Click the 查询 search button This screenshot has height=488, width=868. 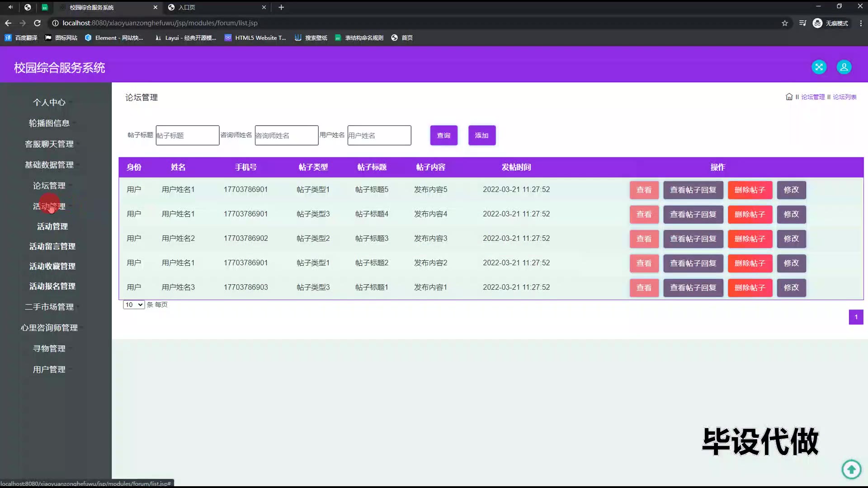[x=443, y=136]
